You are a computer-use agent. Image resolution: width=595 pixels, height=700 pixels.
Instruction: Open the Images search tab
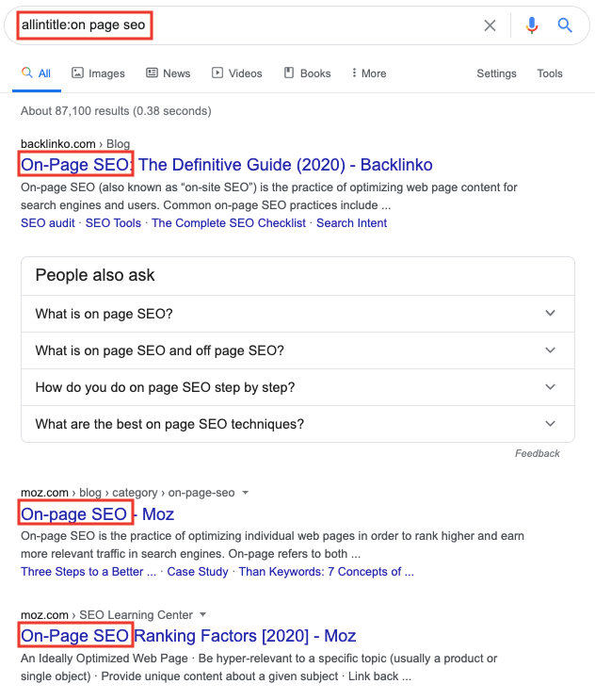(98, 73)
